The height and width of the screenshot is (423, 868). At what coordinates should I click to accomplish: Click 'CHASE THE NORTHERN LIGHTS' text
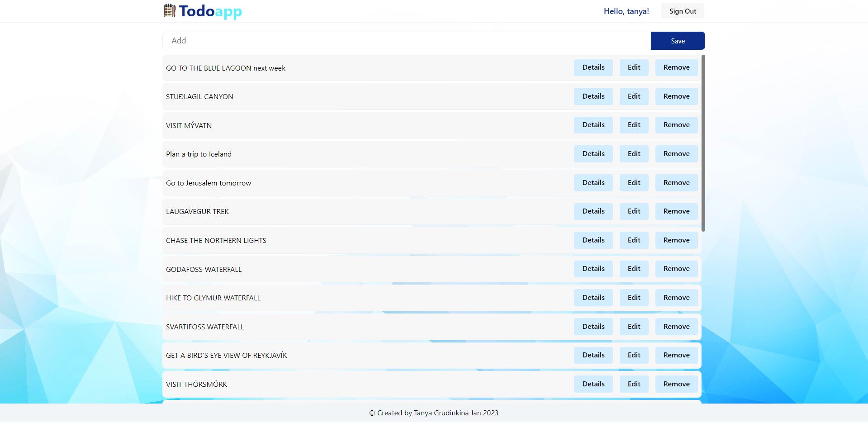coord(216,241)
